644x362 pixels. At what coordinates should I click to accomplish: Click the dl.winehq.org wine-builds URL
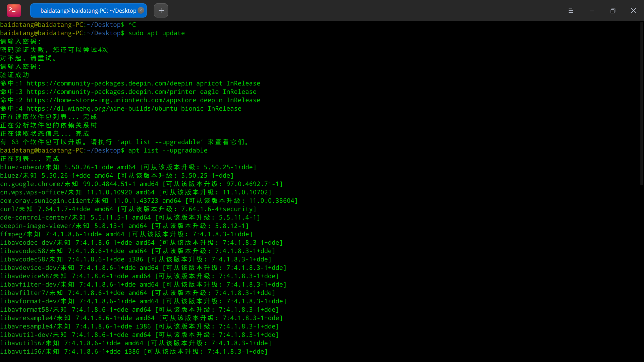[102, 109]
